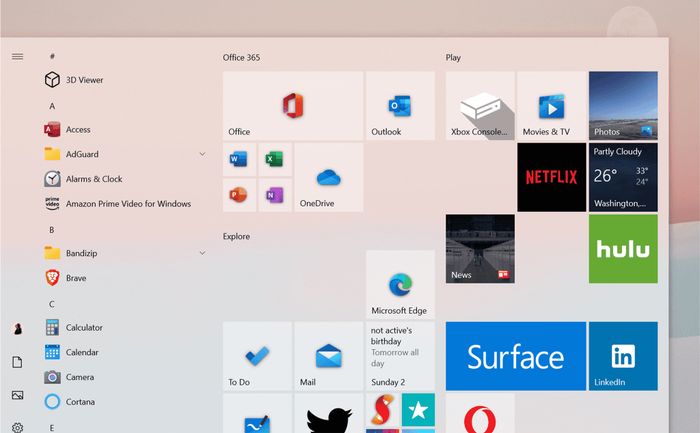Open calendar tile showing Sunday 2

(x=400, y=356)
